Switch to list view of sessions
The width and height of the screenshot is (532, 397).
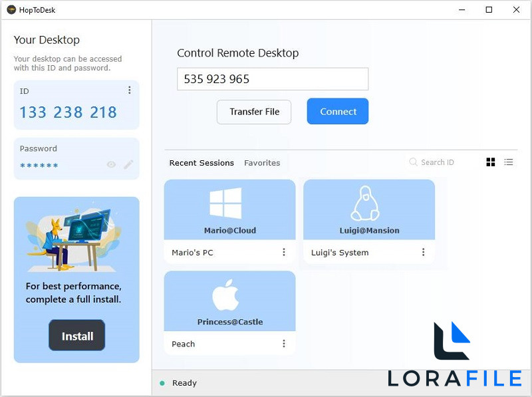point(508,162)
